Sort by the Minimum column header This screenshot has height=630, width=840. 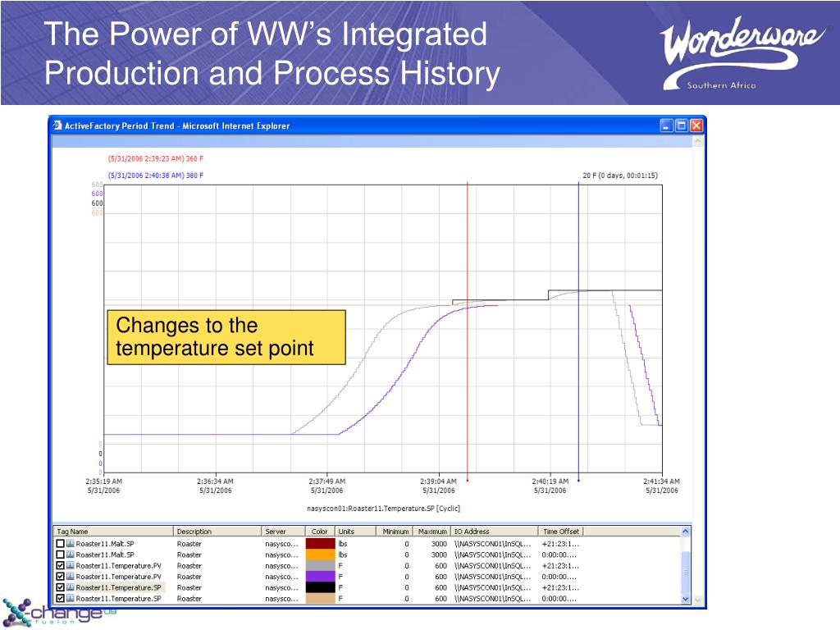coord(394,532)
